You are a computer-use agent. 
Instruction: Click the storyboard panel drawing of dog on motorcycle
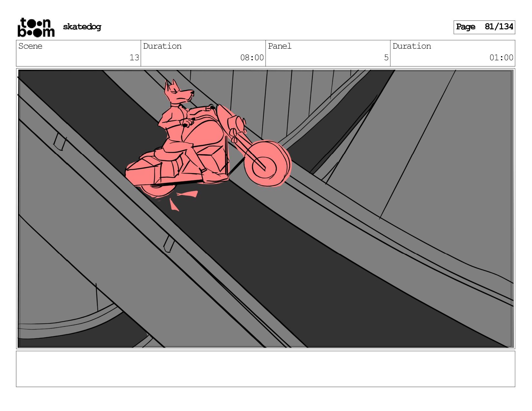coord(266,209)
